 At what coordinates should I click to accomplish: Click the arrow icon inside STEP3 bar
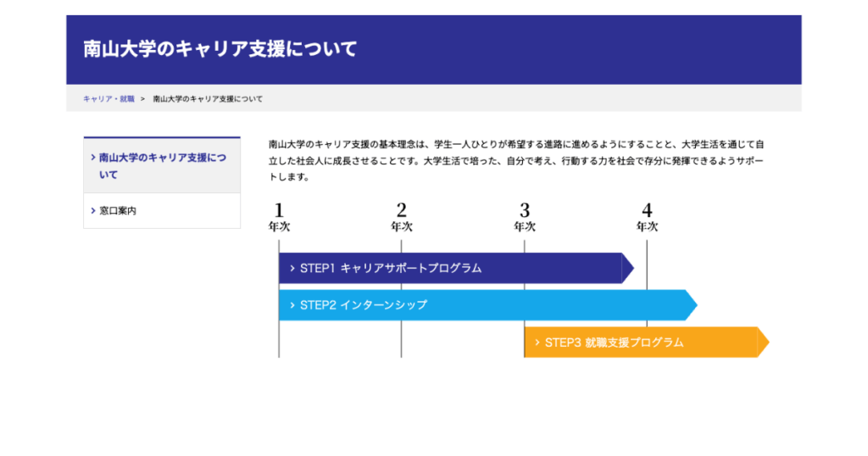[537, 342]
